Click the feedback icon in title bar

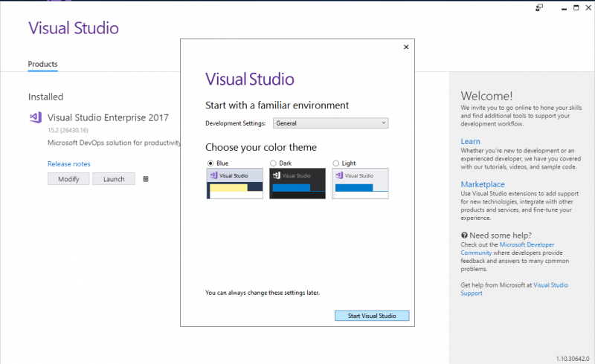coord(538,7)
